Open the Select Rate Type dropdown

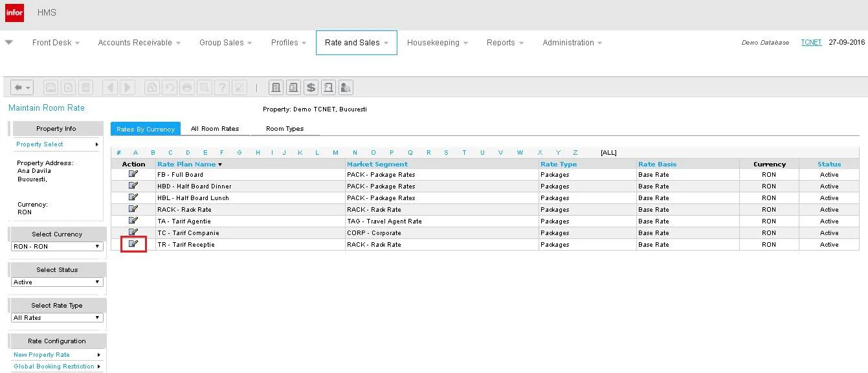point(58,318)
